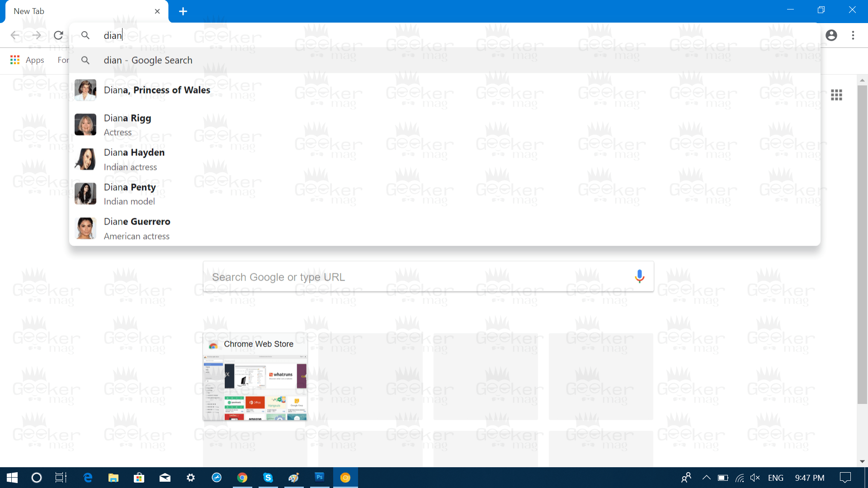This screenshot has height=488, width=868.
Task: Click the Search Google or type URL box
Action: click(x=428, y=277)
